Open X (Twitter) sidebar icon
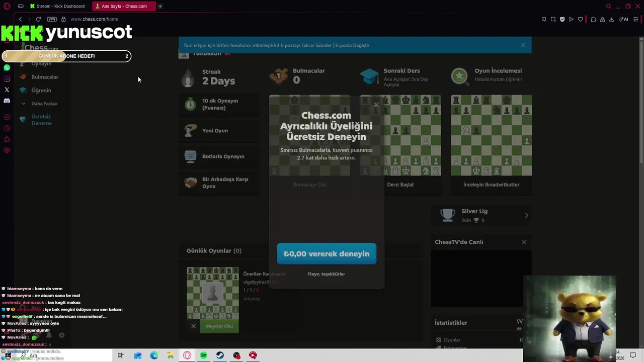 point(7,90)
